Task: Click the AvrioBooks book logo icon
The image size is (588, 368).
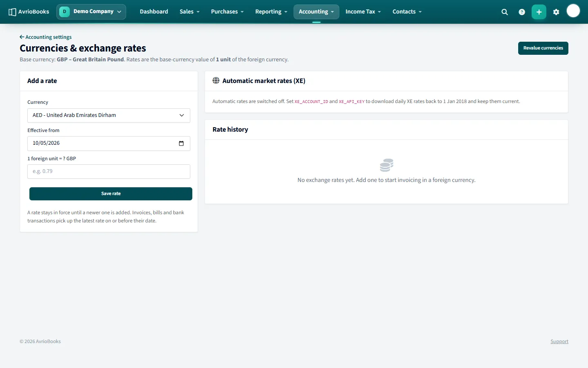Action: [x=12, y=12]
